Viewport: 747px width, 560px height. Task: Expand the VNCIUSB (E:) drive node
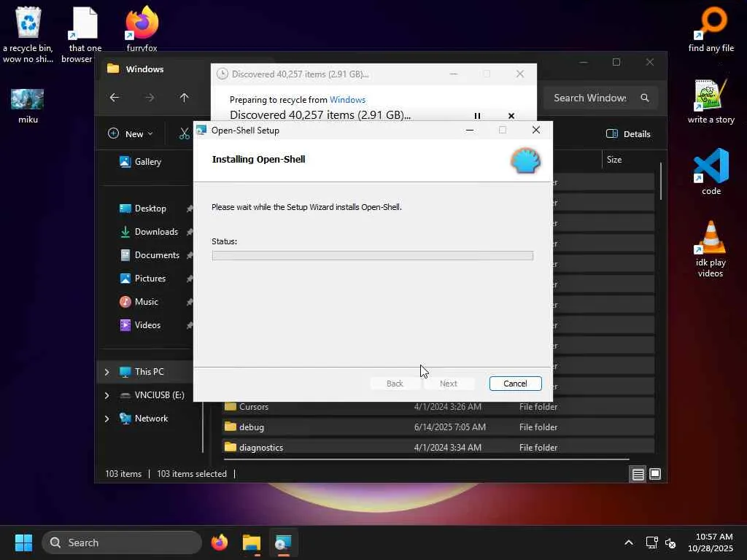click(x=107, y=395)
